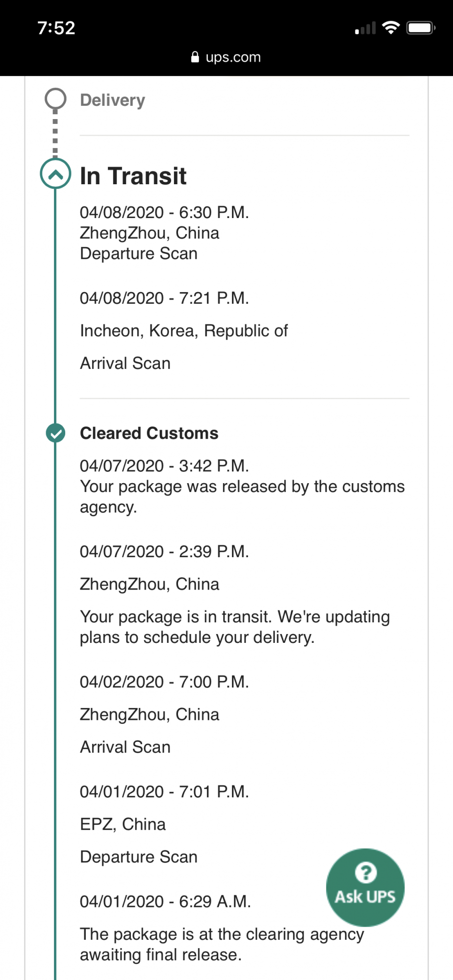Tap the Wi-Fi status icon
Screen dimensions: 453x980
[x=391, y=27]
